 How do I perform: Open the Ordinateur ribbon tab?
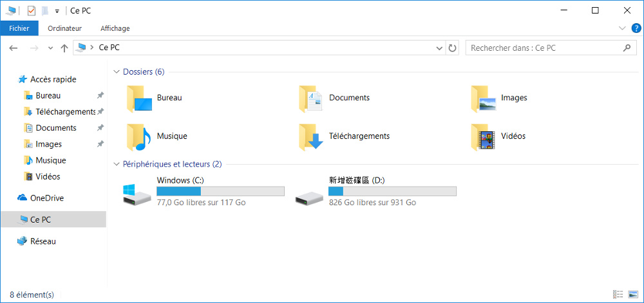coord(64,28)
